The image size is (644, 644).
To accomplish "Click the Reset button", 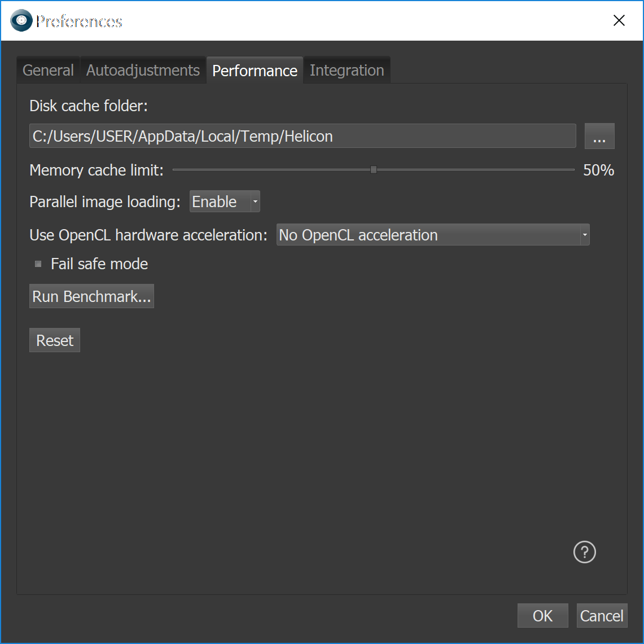I will [55, 341].
